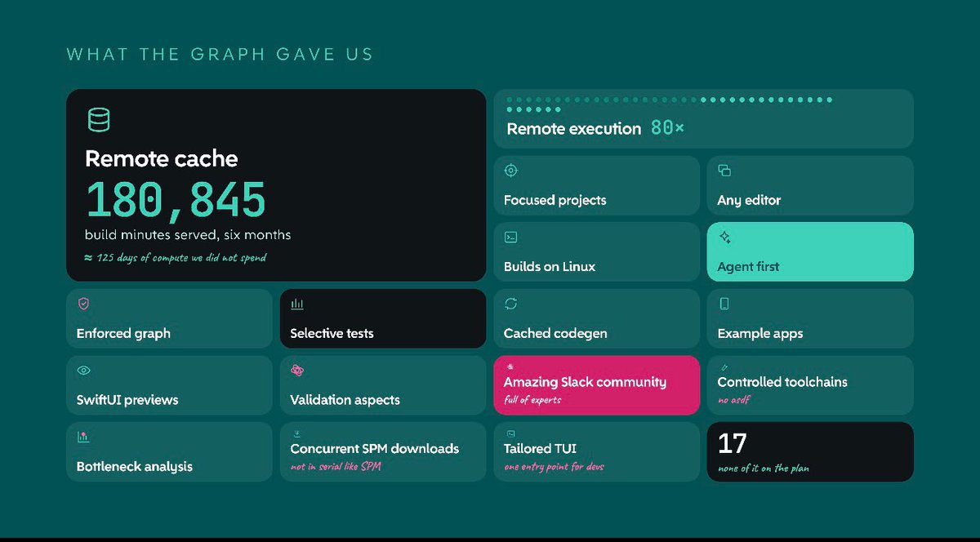The height and width of the screenshot is (542, 980).
Task: Select the "Remote execution" label
Action: tap(574, 129)
